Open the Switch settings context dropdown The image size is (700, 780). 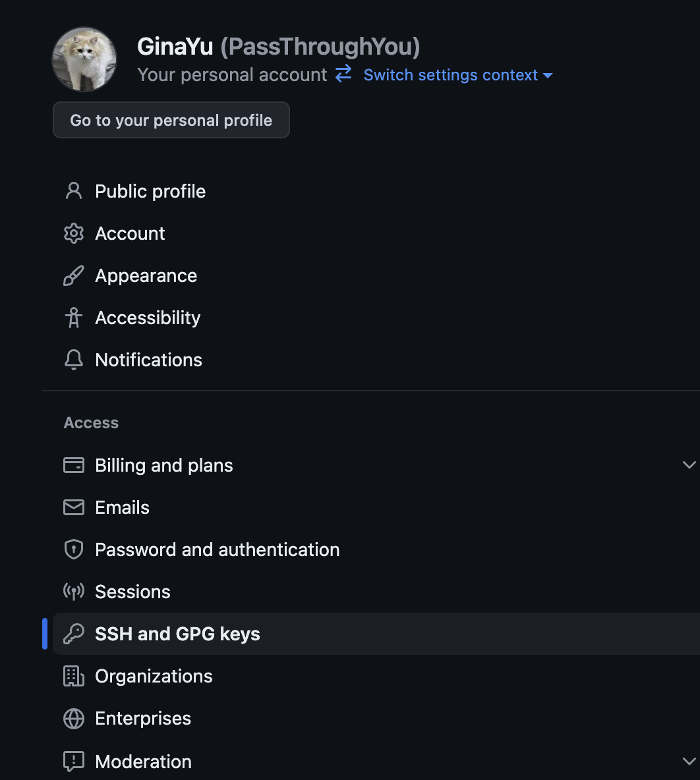(x=458, y=75)
